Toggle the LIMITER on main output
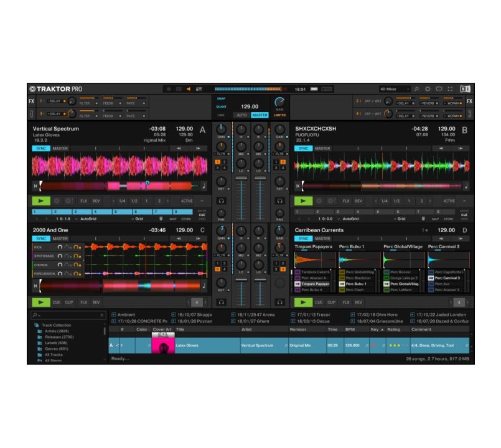Screen dimensions: 501x448 point(279,115)
